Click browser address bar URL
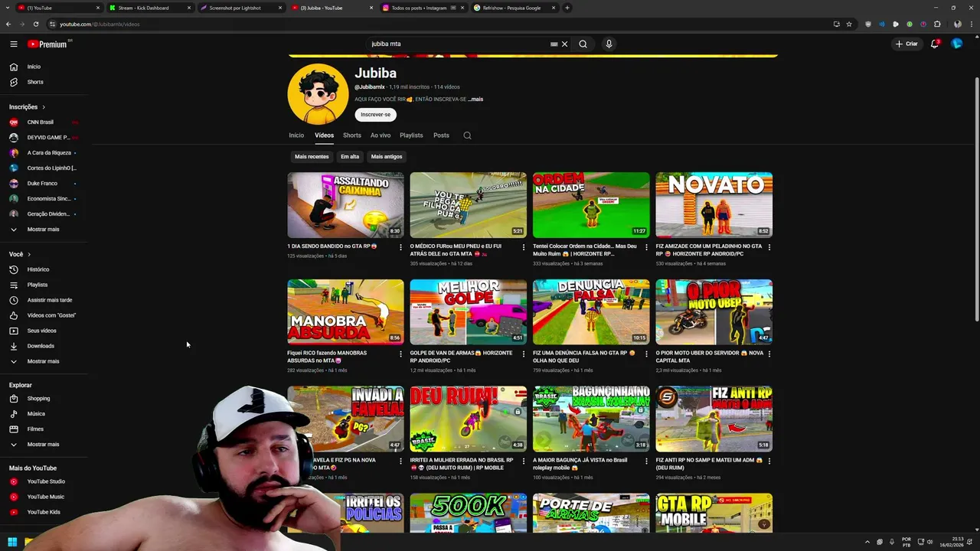The image size is (980, 551). coord(100,24)
